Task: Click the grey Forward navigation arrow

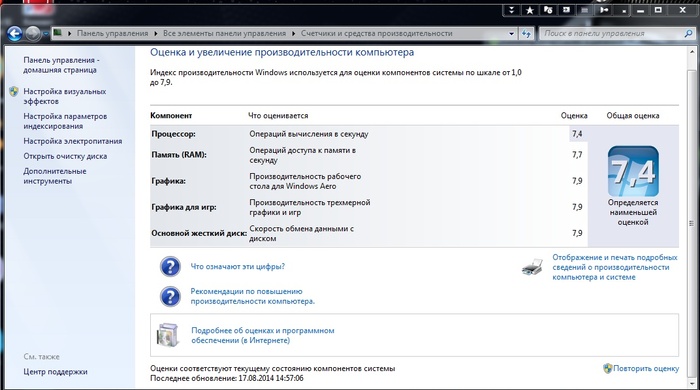Action: tap(33, 33)
